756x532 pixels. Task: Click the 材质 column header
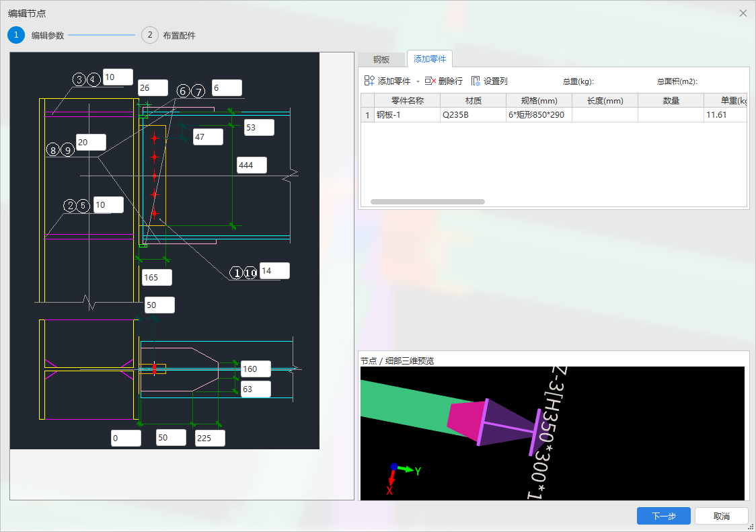[x=473, y=100]
